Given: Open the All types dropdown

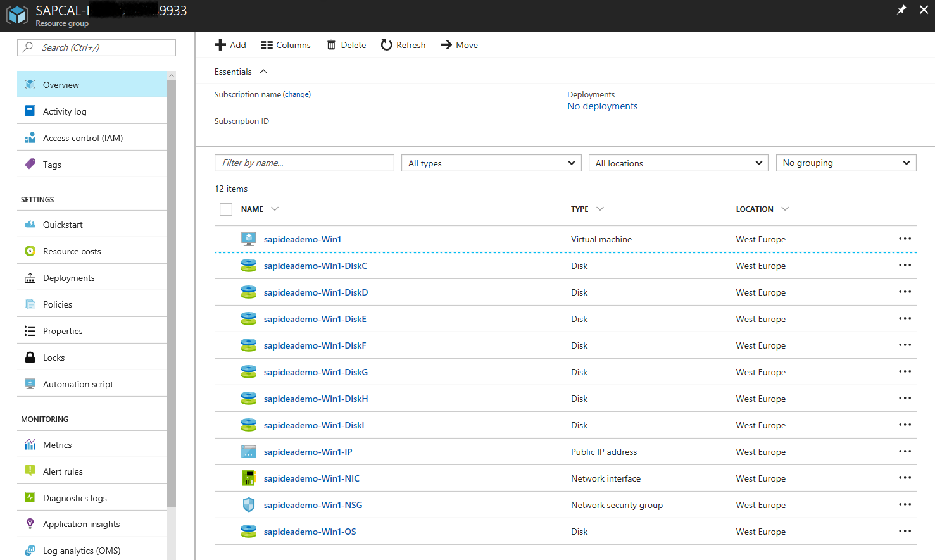Looking at the screenshot, I should click(491, 163).
